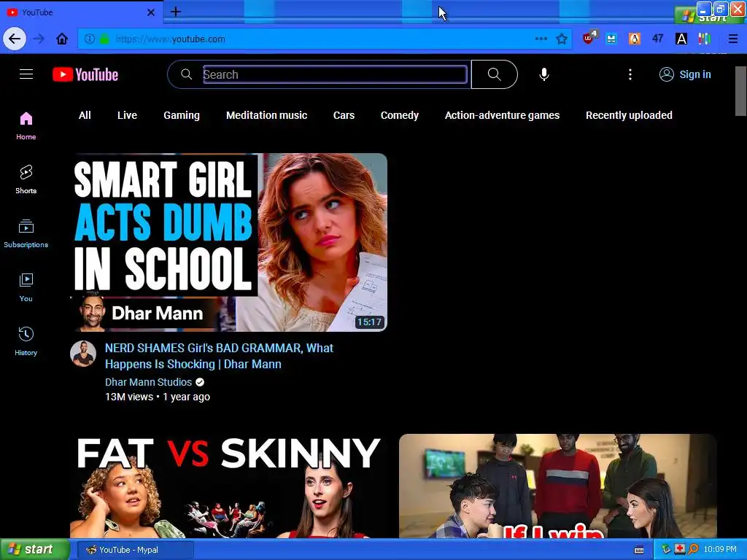Click the page vertical scrollbar thumb
Screen dimensions: 747x560
tap(740, 90)
